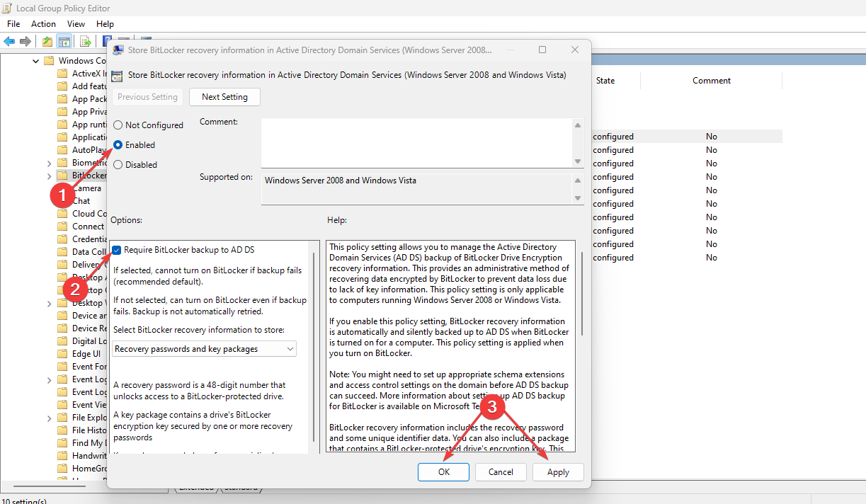The image size is (866, 504).
Task: Select the Windows Components folder icon
Action: 49,61
